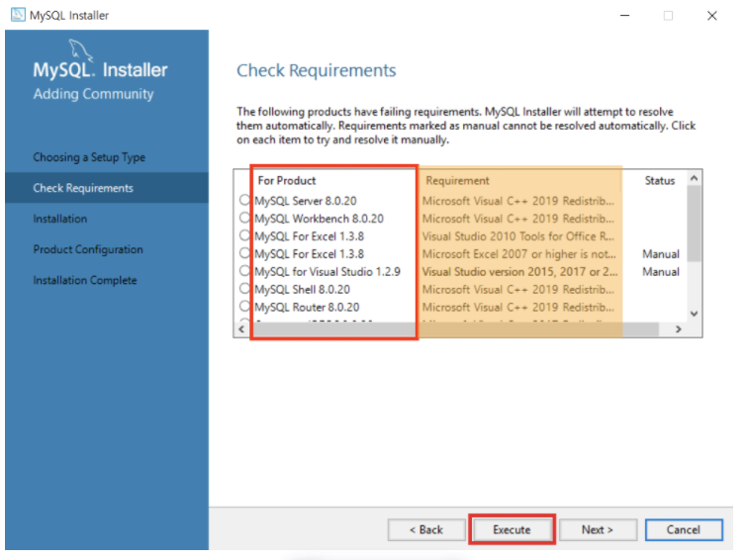Click MySQL Server 8.0.20 product text
This screenshot has width=747, height=560.
tap(306, 201)
